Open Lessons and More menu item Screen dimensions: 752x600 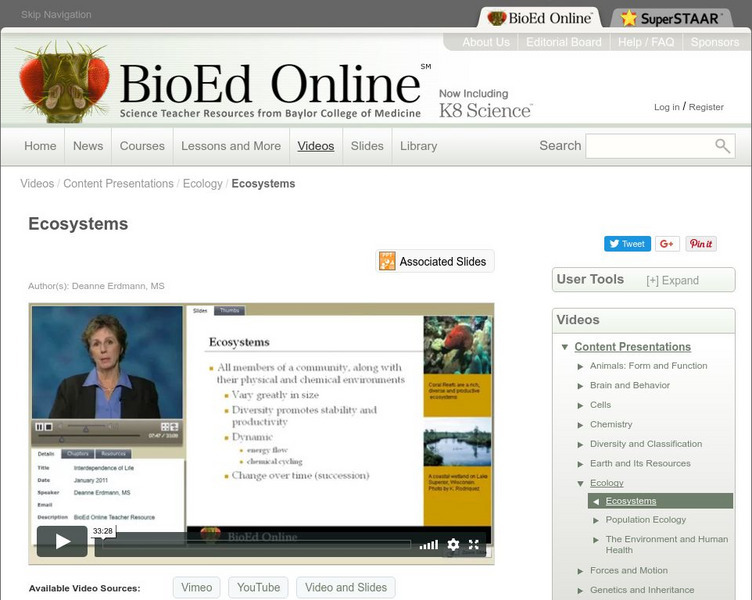pyautogui.click(x=231, y=146)
